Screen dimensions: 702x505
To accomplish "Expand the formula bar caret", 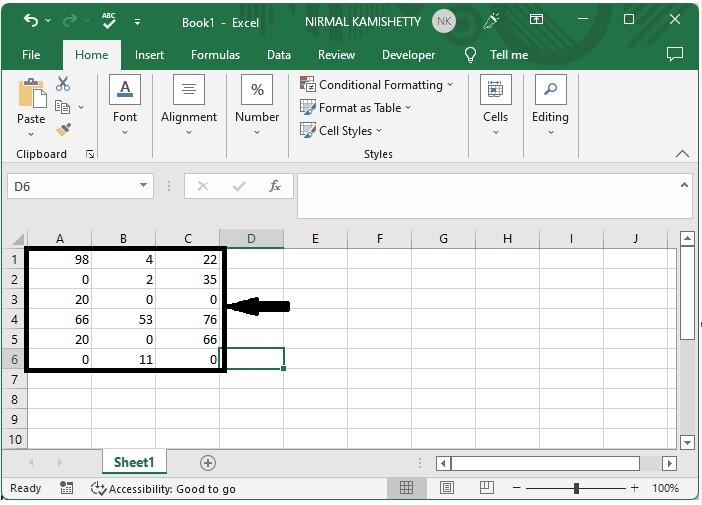I will coord(684,185).
